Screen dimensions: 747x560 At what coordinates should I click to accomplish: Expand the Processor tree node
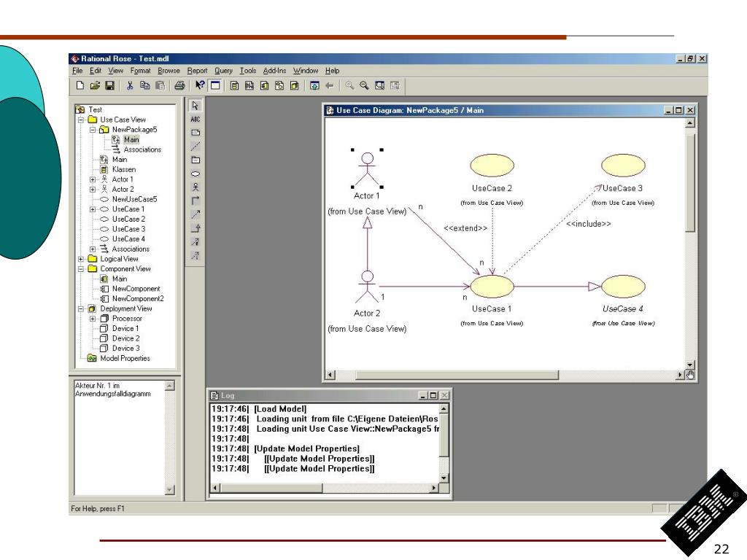click(x=93, y=319)
